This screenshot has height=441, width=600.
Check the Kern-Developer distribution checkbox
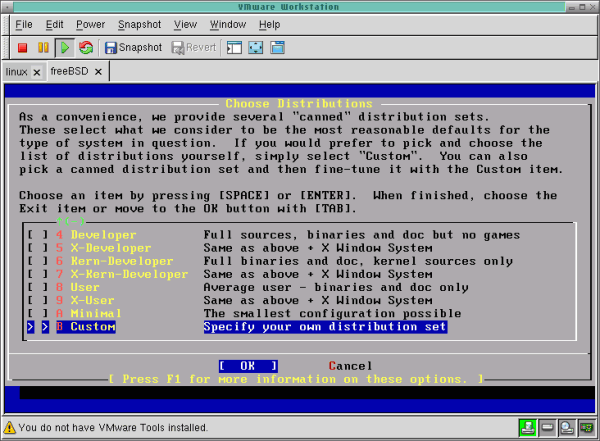coord(38,261)
